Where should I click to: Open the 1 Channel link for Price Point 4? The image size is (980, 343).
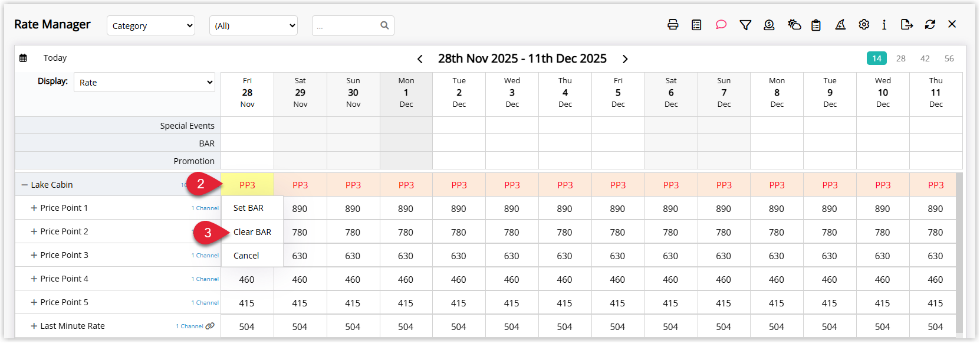(x=205, y=279)
